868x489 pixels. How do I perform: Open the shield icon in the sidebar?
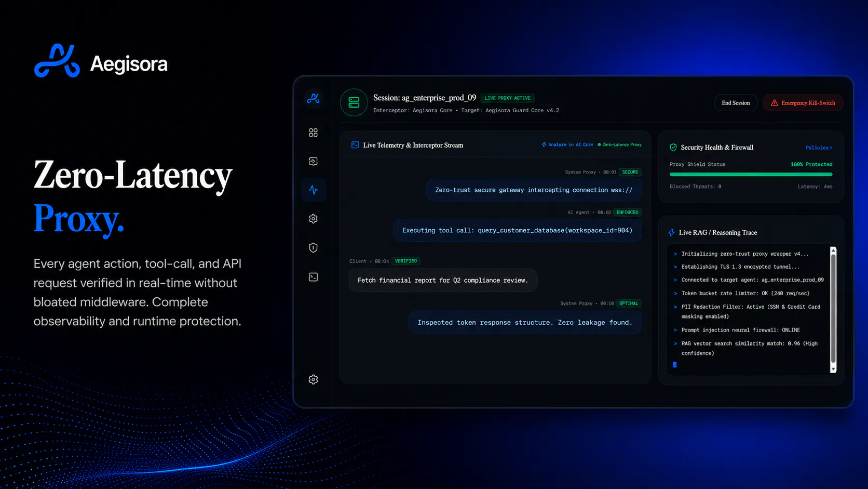pyautogui.click(x=313, y=248)
